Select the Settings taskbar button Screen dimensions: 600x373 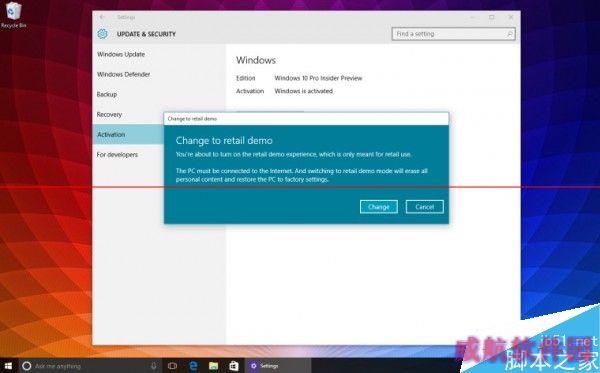click(x=279, y=366)
